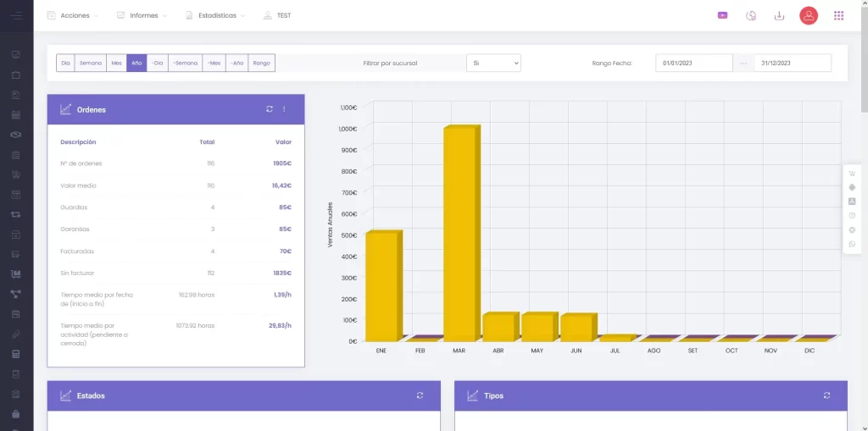The image size is (868, 431).
Task: Refresh the Estados panel
Action: [420, 395]
